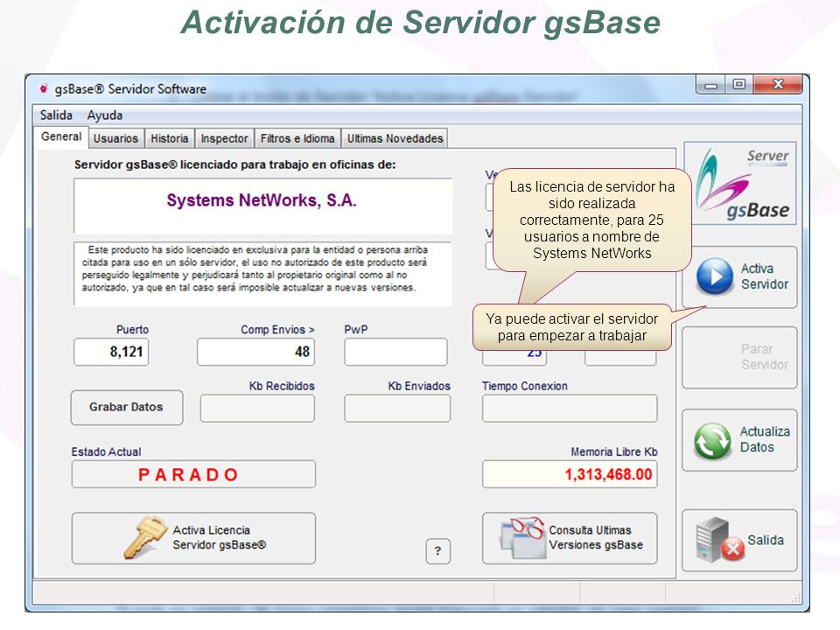840x630 pixels.
Task: Click Consulta Ultimas Versiones gsBase text
Action: pos(596,537)
